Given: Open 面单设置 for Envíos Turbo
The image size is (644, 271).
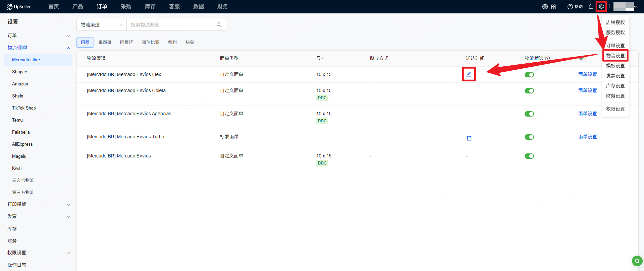Looking at the screenshot, I should tap(588, 137).
